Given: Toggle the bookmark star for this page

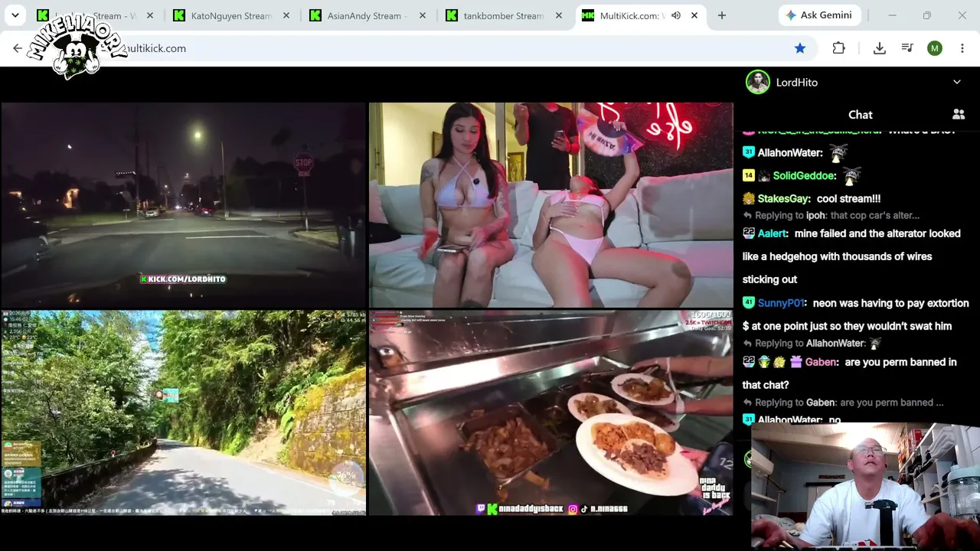Looking at the screenshot, I should point(800,48).
